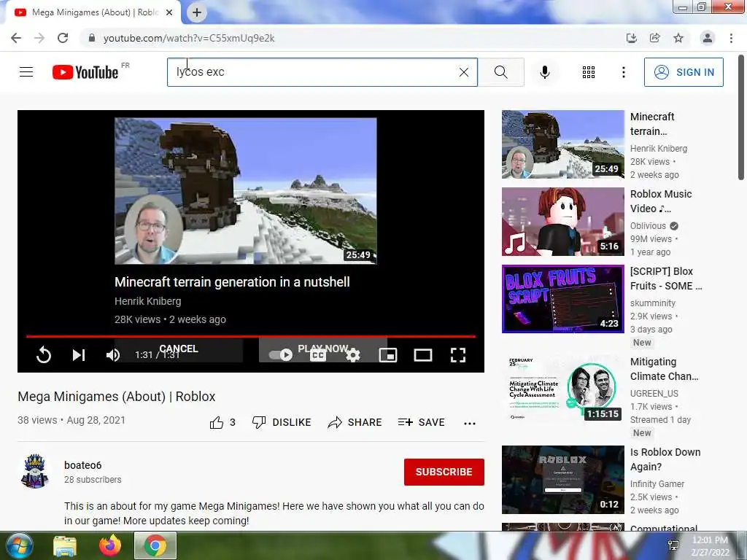Save video to a playlist
This screenshot has width=747, height=560.
tap(421, 422)
